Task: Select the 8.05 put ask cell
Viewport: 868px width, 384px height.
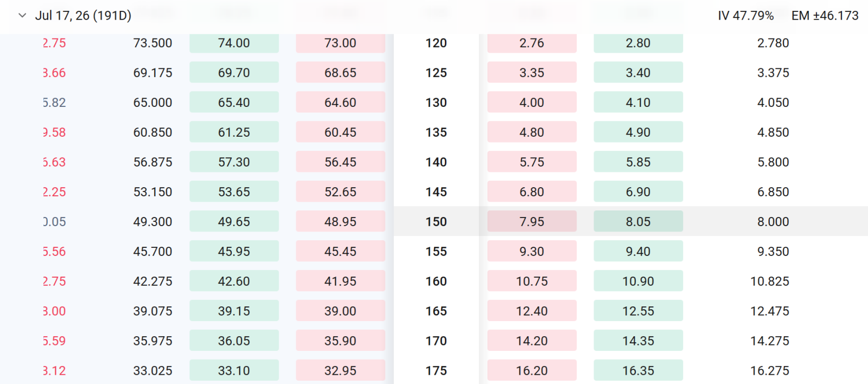Action: click(x=638, y=221)
